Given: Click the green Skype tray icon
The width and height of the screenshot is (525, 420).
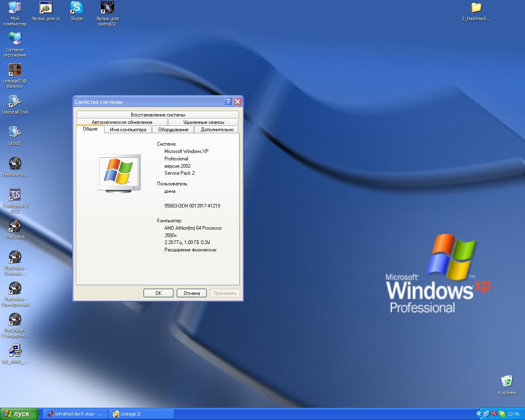Looking at the screenshot, I should [x=502, y=414].
